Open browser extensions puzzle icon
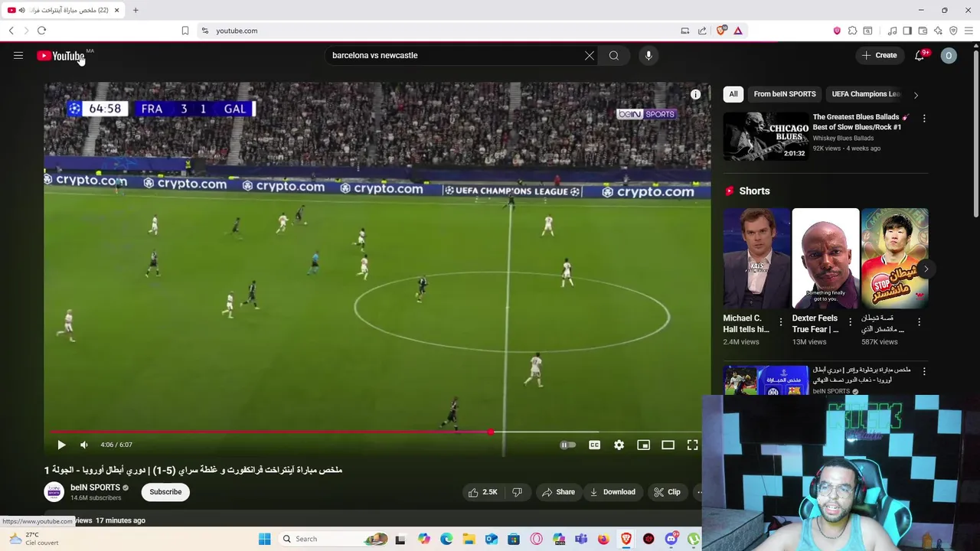Screen dimensions: 980x551 852,31
